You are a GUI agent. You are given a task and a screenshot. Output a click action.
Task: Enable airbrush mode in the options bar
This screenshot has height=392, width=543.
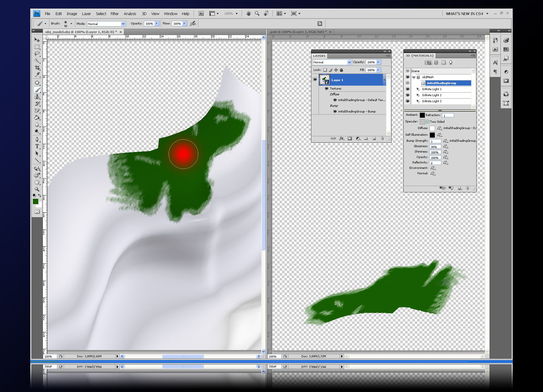[193, 24]
